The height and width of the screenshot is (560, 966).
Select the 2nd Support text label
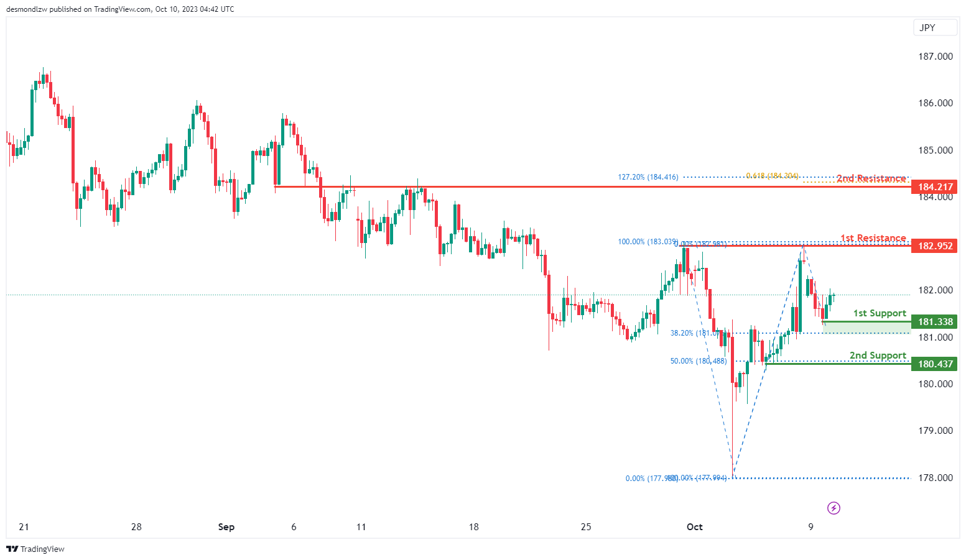coord(878,356)
